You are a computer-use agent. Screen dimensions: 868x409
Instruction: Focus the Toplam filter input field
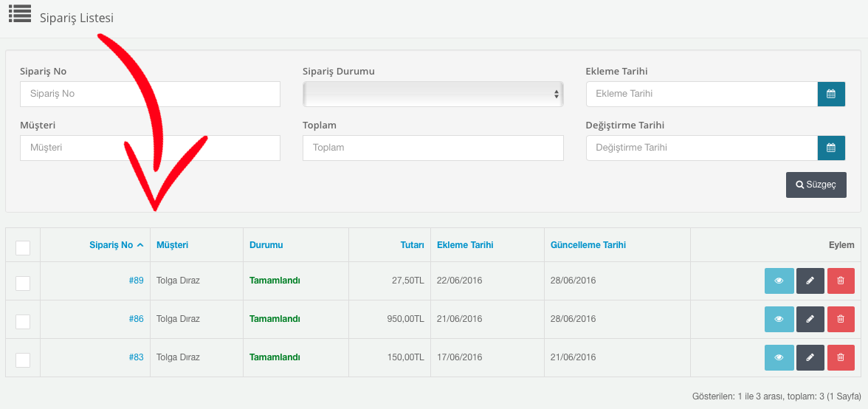tap(433, 148)
